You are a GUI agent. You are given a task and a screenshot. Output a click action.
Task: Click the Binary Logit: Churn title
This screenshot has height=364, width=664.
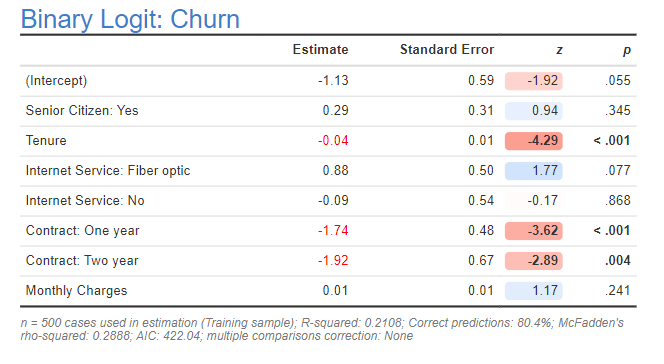130,19
